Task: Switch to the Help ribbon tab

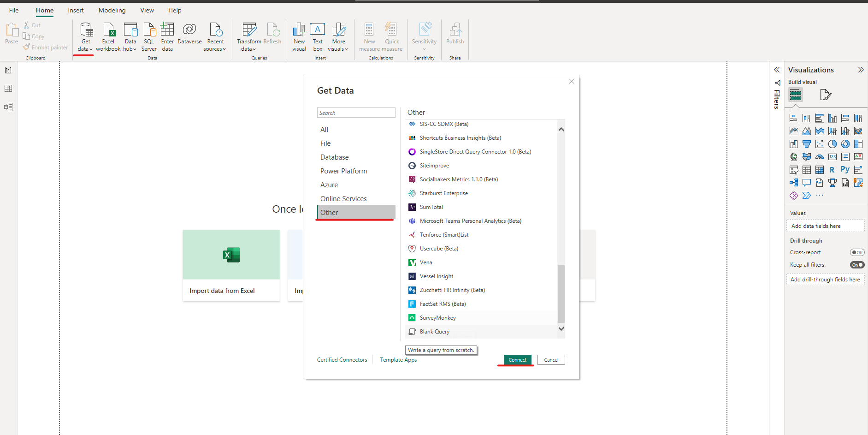Action: coord(175,10)
